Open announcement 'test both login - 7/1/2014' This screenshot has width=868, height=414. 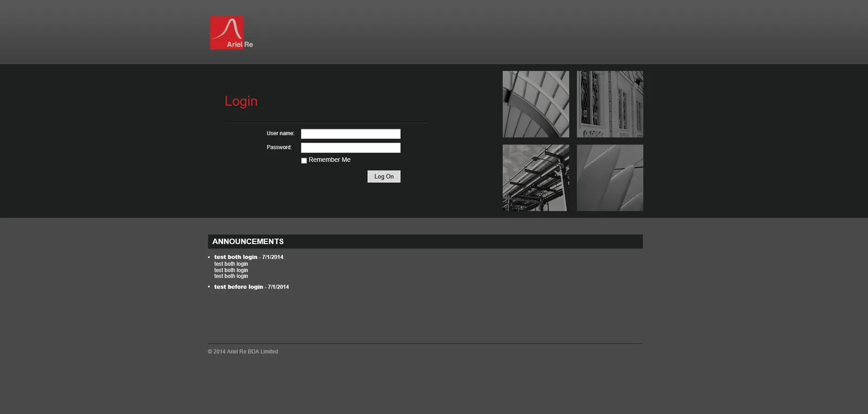(248, 257)
